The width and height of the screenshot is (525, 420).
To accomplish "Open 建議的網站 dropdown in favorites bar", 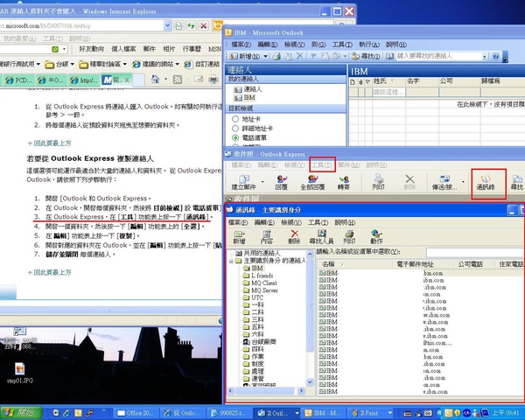I will point(177,64).
